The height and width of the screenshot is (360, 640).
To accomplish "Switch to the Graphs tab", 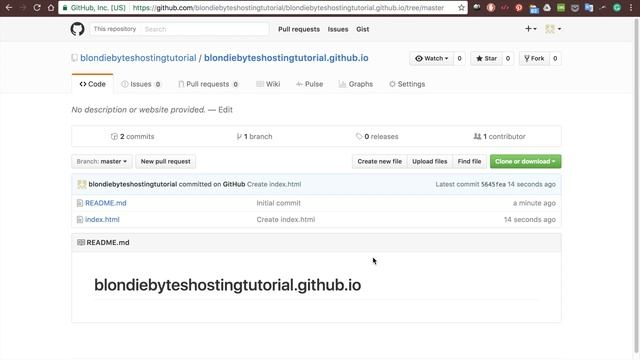I will coord(356,84).
